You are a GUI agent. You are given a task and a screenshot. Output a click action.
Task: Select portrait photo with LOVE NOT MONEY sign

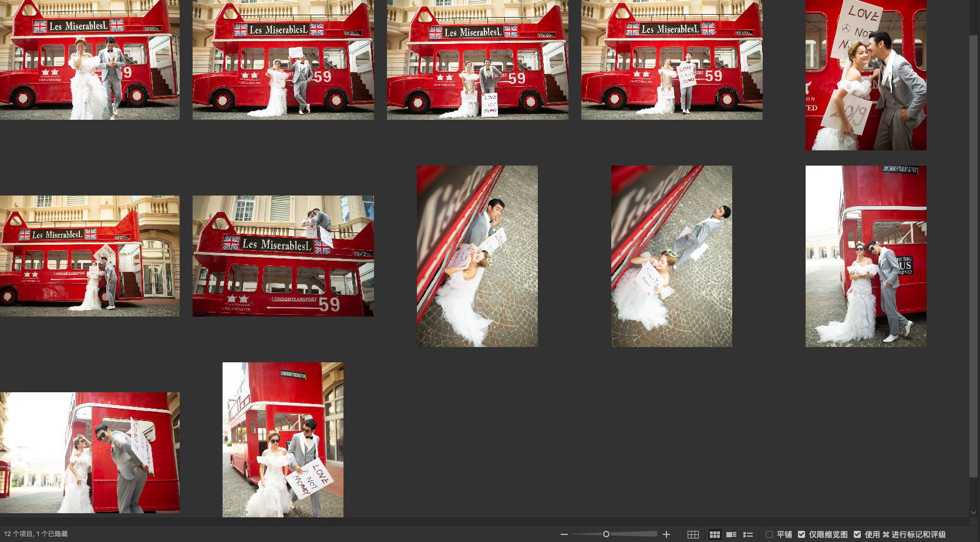[x=283, y=440]
